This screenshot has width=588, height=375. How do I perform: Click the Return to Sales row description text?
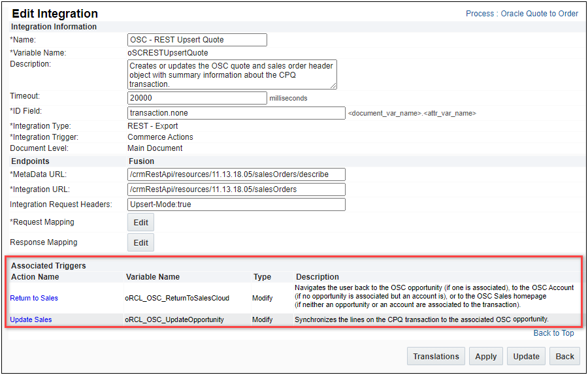[x=434, y=296]
